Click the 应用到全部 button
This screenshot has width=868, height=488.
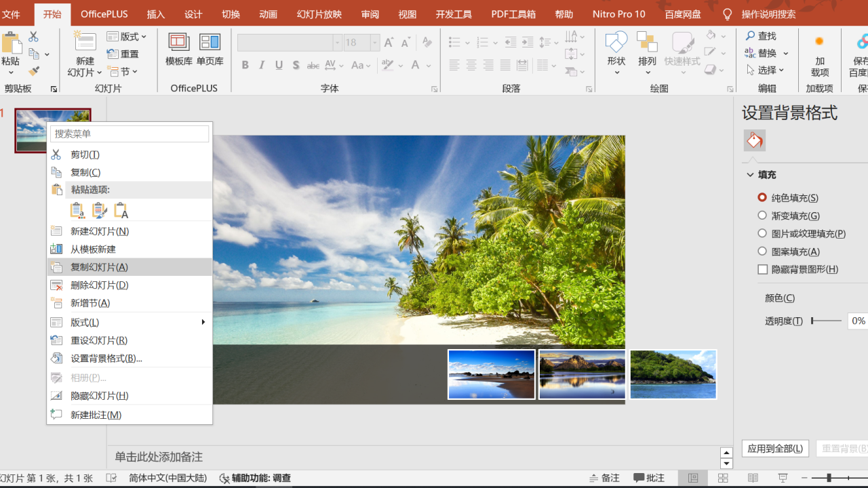coord(775,449)
